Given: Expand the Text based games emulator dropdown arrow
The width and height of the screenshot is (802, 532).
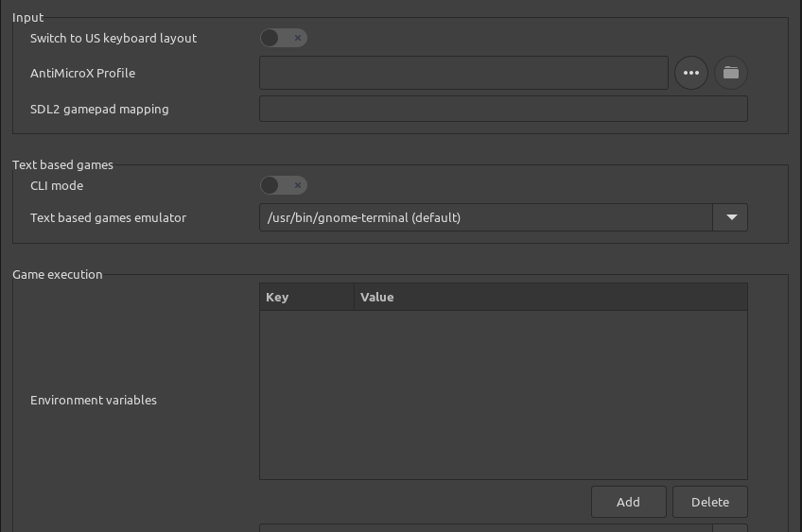Looking at the screenshot, I should coord(730,217).
